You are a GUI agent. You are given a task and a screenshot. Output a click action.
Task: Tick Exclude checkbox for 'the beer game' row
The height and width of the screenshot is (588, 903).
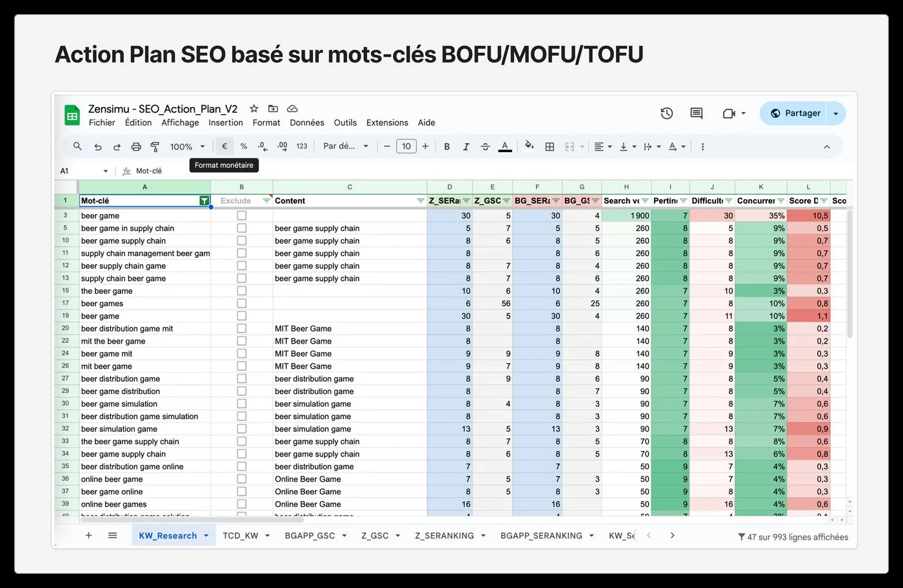tap(241, 291)
